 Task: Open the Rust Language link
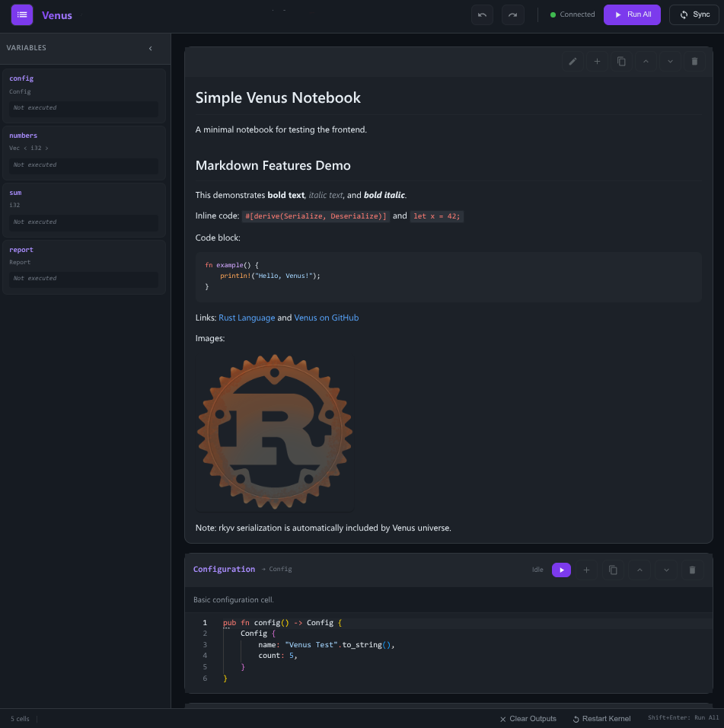(x=247, y=318)
